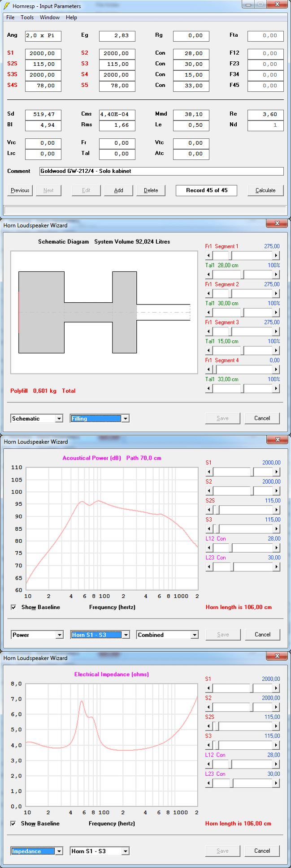Viewport: 291px width, 868px height.
Task: Close the Electrical Impedance wizard window
Action: (x=277, y=656)
